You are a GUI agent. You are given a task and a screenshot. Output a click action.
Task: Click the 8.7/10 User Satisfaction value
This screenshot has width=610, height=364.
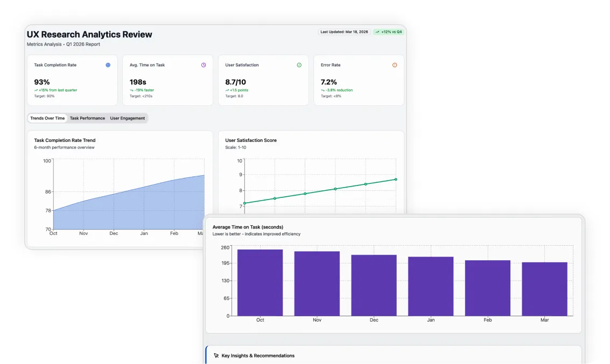(x=236, y=82)
